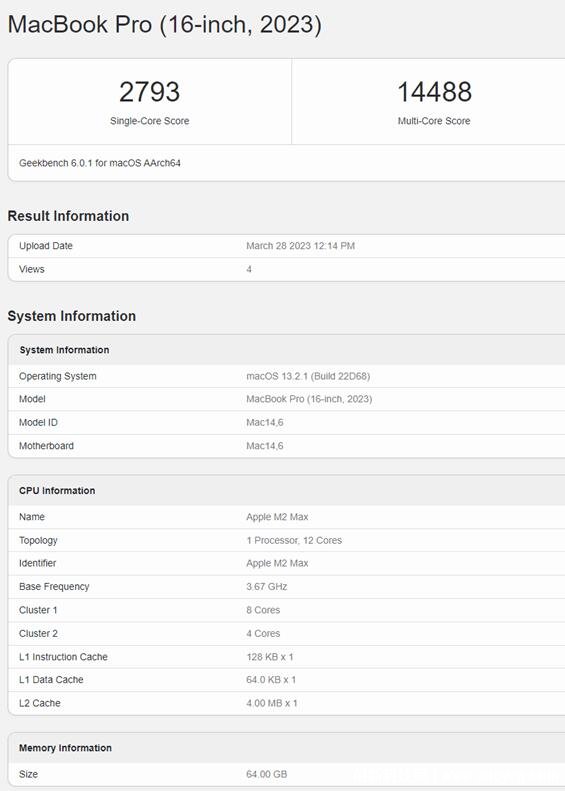Select the single-core score value 2793

[x=149, y=92]
